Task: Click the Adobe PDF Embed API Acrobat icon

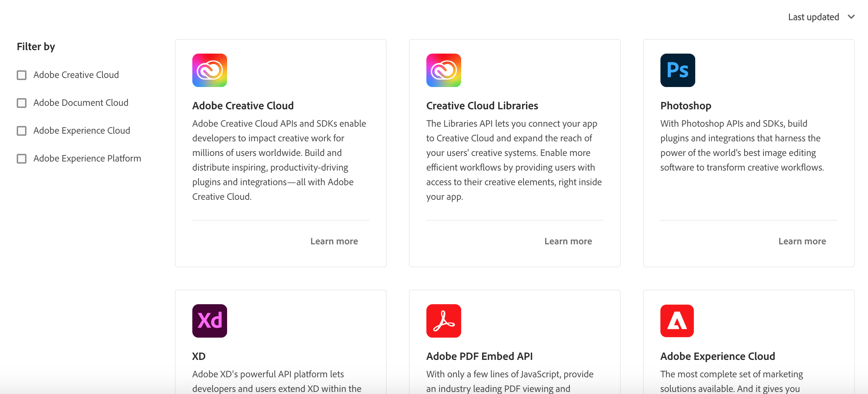Action: [443, 321]
